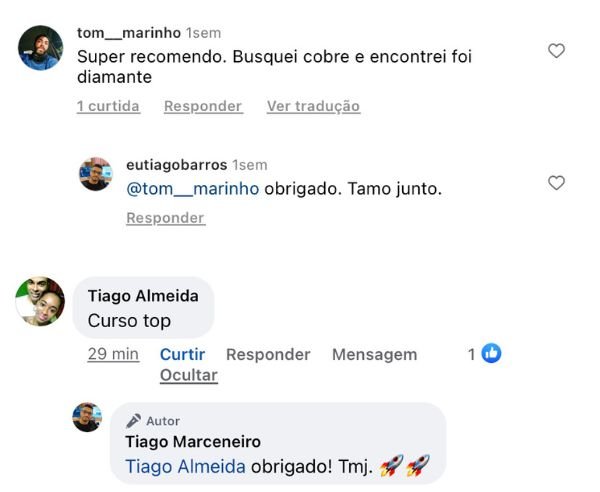
Task: Send Mensagem to Tiago Almeida
Action: [375, 354]
